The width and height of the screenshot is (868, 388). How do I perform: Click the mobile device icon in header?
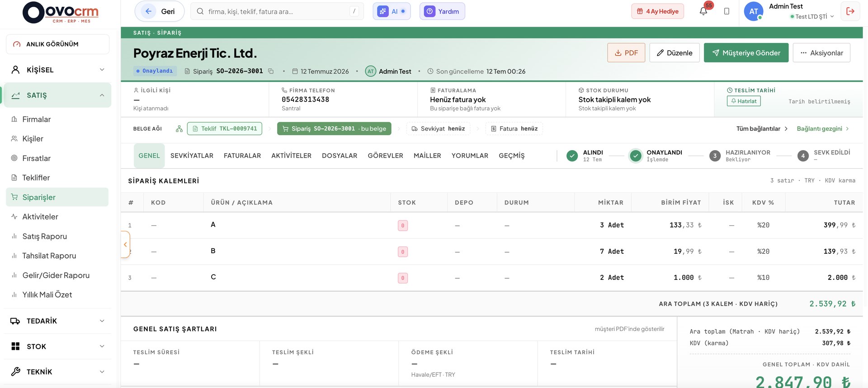pyautogui.click(x=726, y=11)
